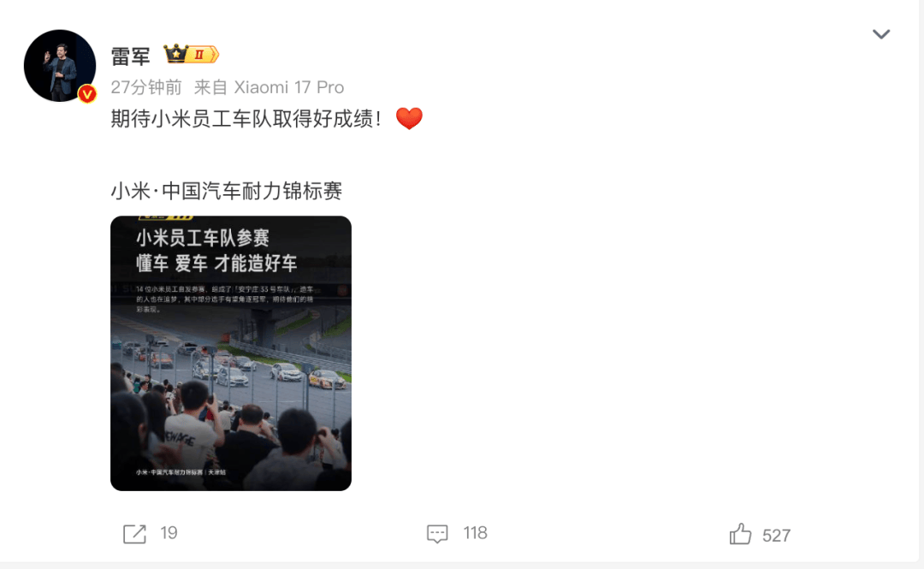
Task: Click the comment count 118
Action: tap(475, 533)
